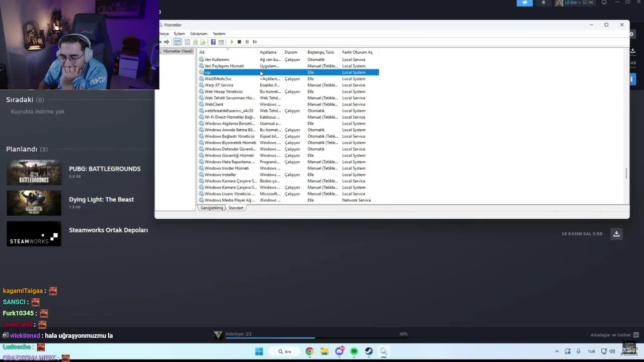Sort by the Başlangıç Türü column header
Screen dimensions: 644x362
click(x=323, y=52)
